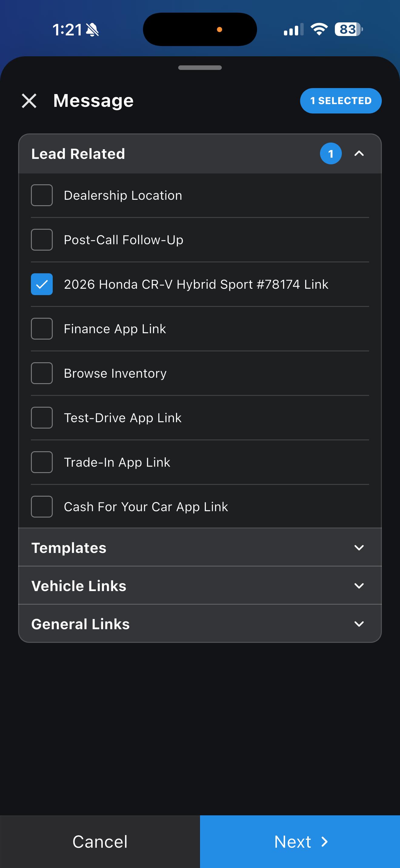Select the Finance App Link checkbox
The width and height of the screenshot is (400, 868).
(42, 329)
